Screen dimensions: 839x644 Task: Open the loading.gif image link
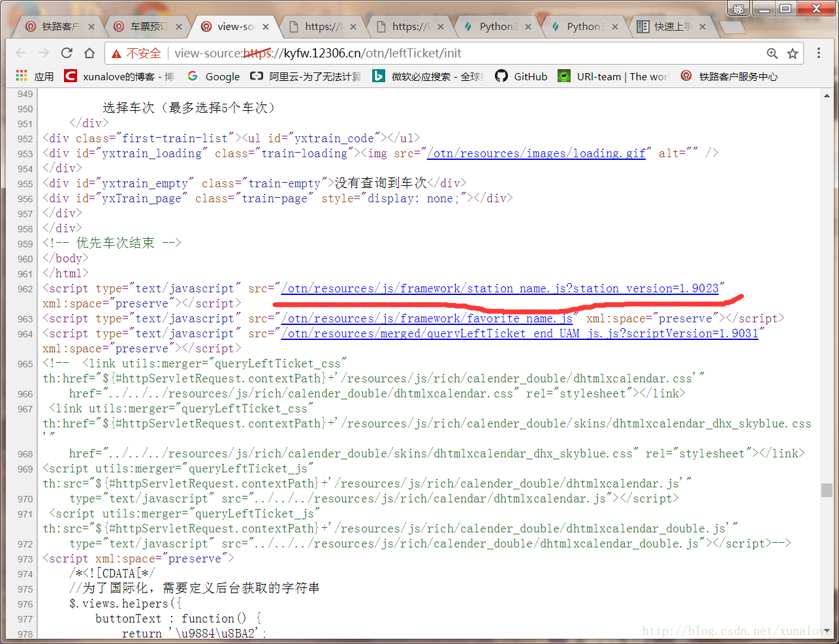click(536, 153)
